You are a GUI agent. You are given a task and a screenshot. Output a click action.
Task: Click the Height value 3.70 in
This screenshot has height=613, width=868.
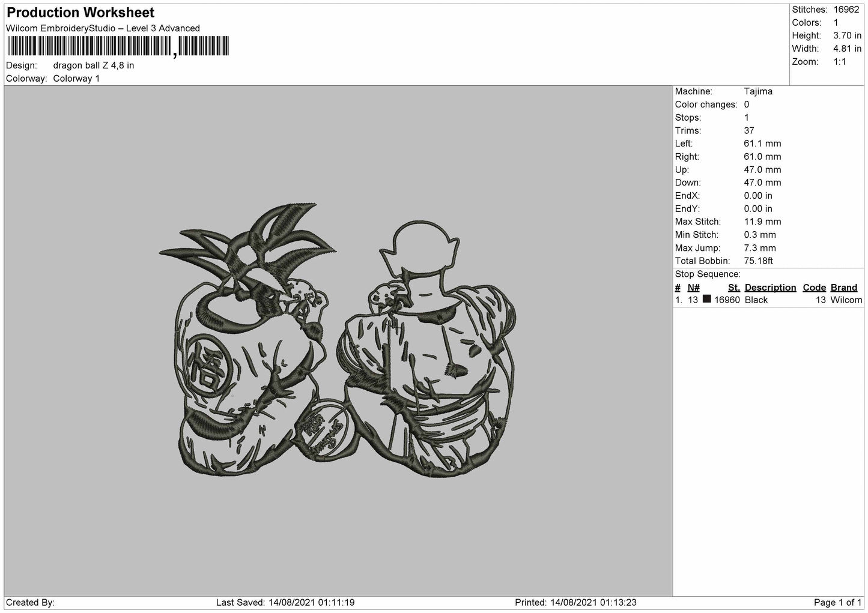pyautogui.click(x=848, y=36)
